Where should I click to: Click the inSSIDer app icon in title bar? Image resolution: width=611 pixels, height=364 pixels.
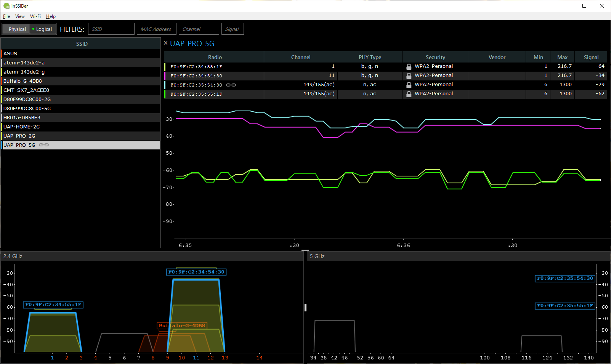coord(6,6)
